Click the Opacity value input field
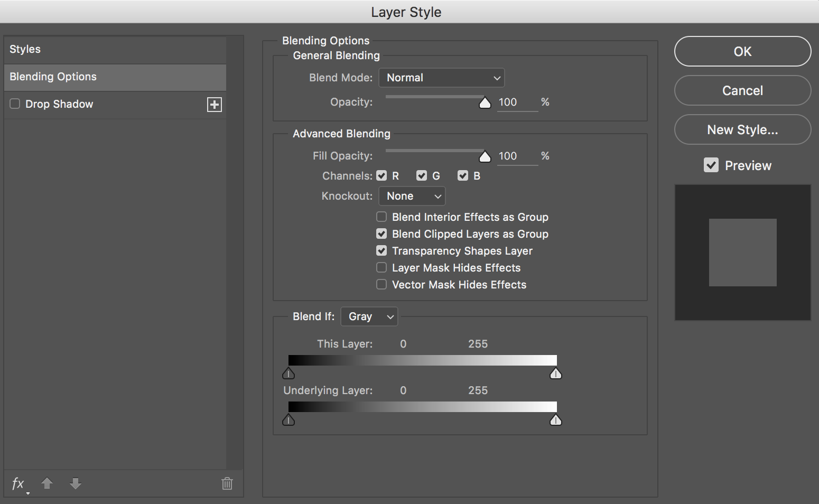The width and height of the screenshot is (819, 504). tap(517, 102)
